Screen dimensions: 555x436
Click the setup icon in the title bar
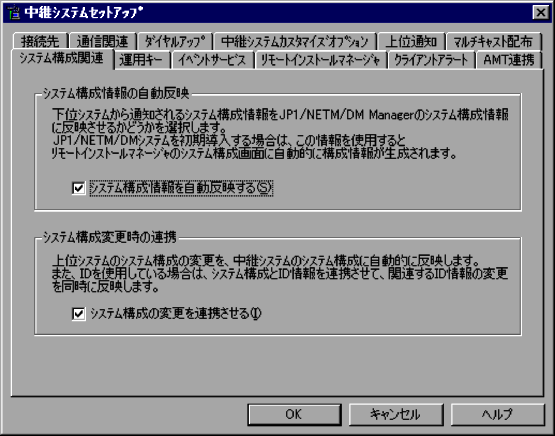[13, 13]
